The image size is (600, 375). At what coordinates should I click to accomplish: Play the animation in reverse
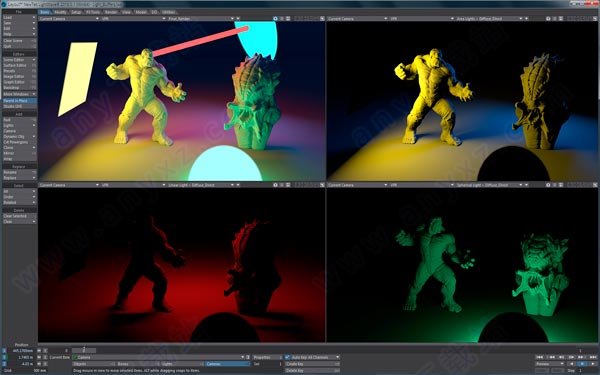[572, 364]
